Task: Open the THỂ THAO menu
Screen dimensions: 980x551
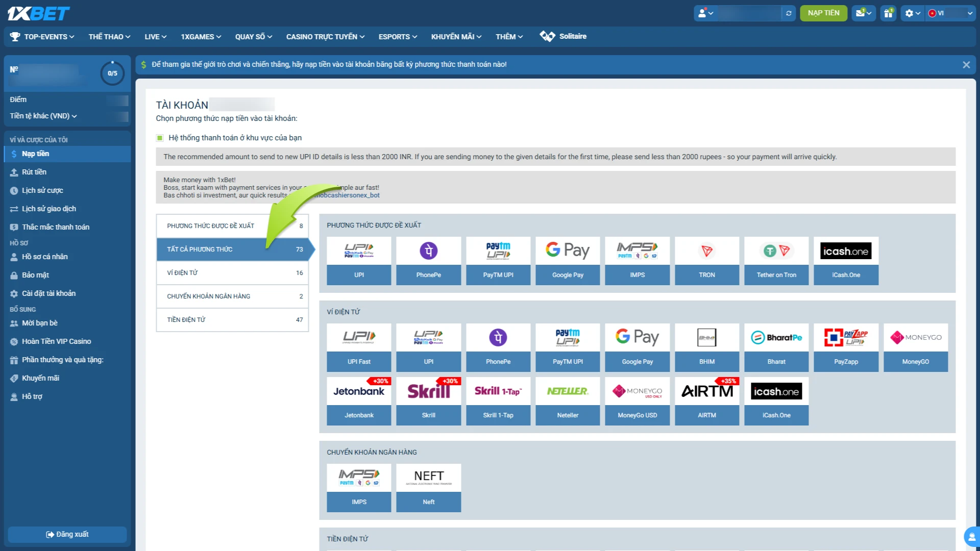Action: (109, 37)
